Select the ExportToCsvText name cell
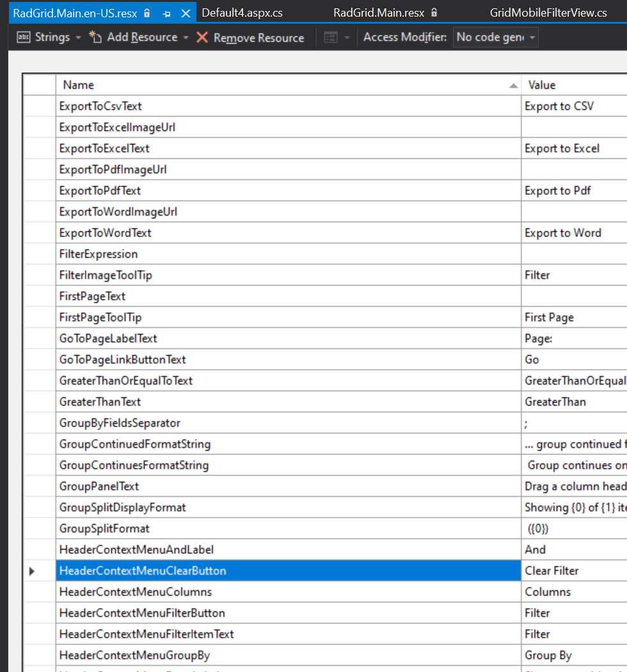Viewport: 627px width, 672px height. pos(289,106)
